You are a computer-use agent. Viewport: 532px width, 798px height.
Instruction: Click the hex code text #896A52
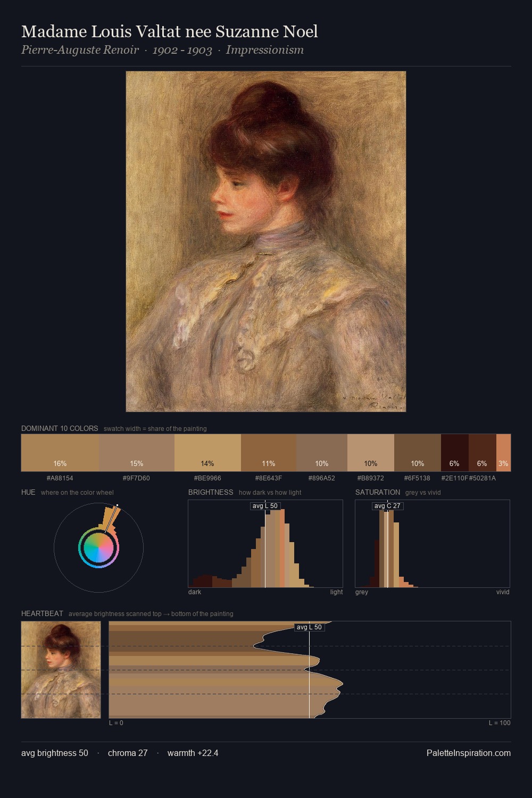coord(321,478)
